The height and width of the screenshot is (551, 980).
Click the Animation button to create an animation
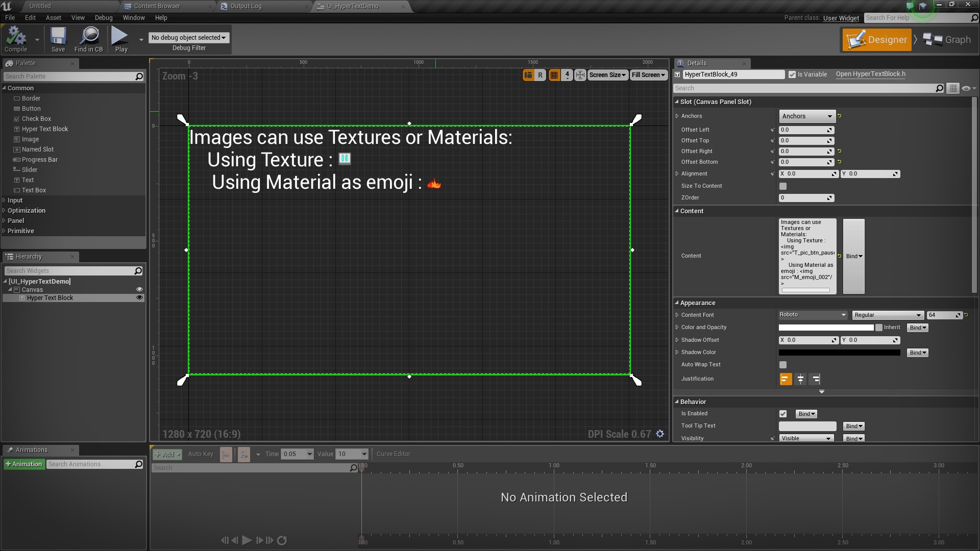(24, 464)
